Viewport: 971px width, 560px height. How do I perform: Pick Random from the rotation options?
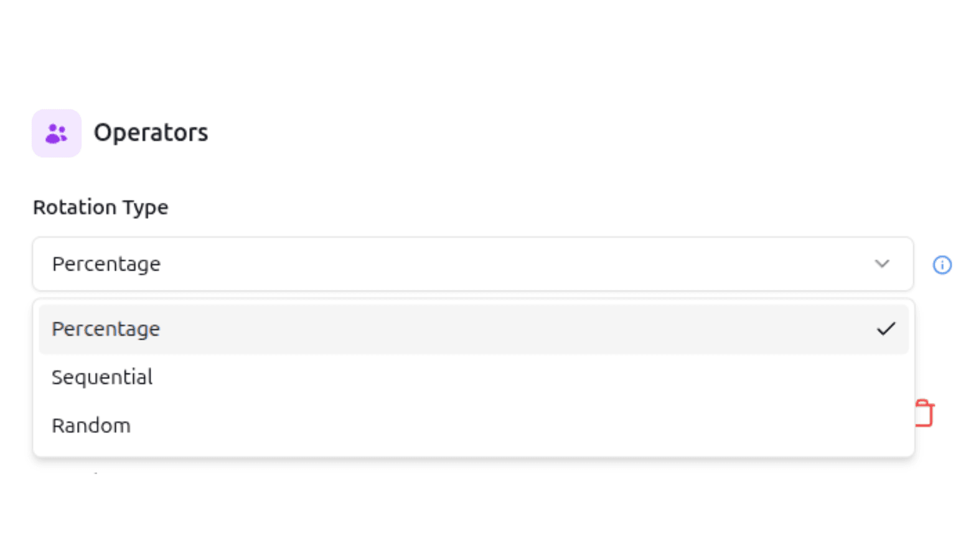coord(91,426)
